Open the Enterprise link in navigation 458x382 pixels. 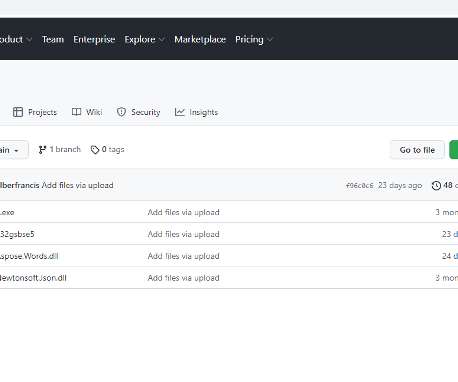pyautogui.click(x=94, y=39)
